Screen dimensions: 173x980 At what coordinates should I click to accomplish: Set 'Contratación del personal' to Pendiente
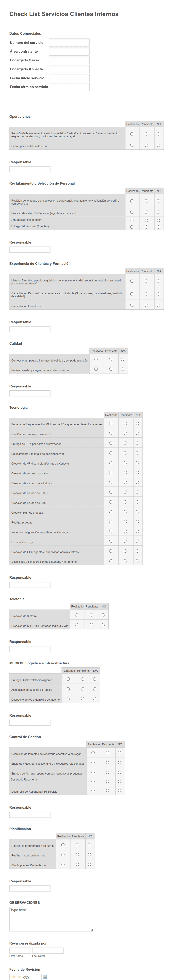pyautogui.click(x=146, y=220)
